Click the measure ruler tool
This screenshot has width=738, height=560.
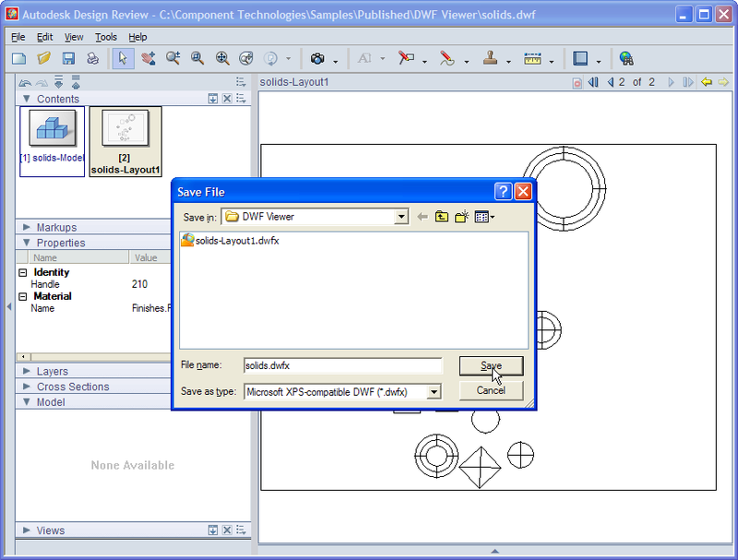coord(532,58)
